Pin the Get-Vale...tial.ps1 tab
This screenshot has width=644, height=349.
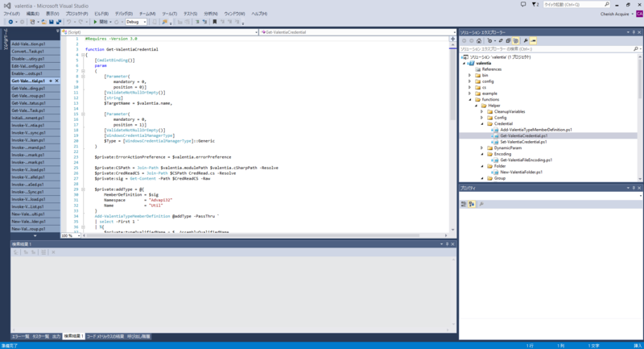51,81
